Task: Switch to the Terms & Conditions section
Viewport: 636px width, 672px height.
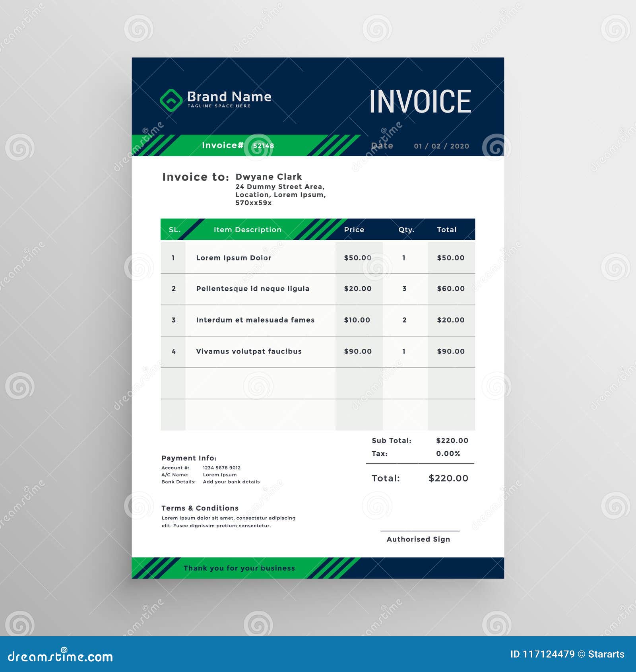Action: pyautogui.click(x=200, y=508)
